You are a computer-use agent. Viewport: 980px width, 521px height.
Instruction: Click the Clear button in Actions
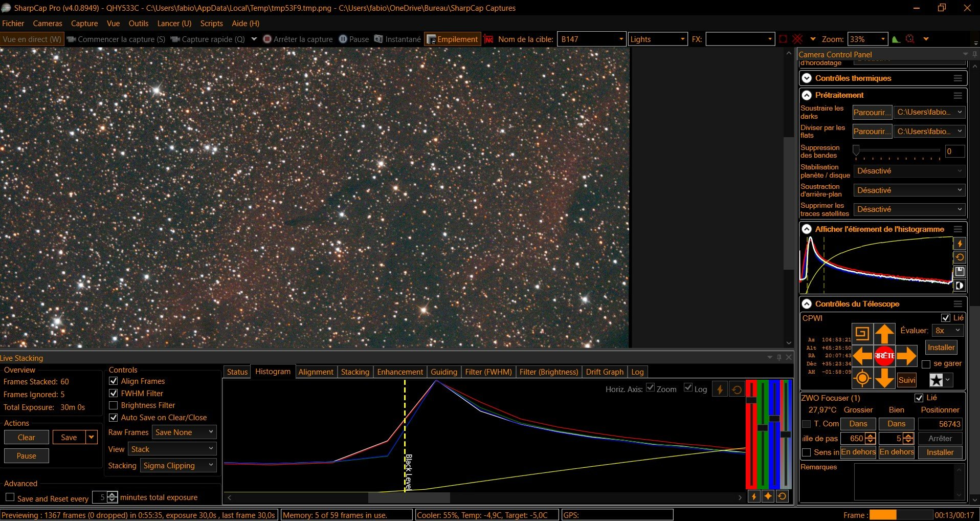(x=27, y=438)
